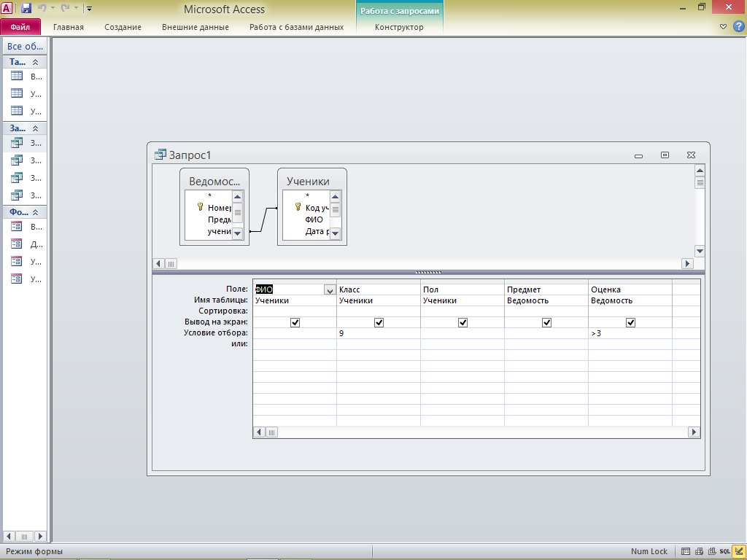
Task: Select the ФИО field in Ученики table box
Action: (314, 219)
